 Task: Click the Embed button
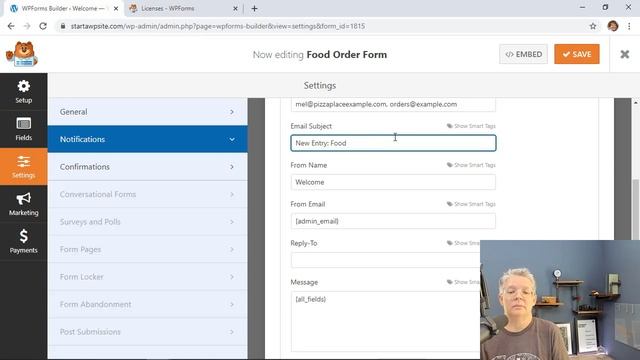pyautogui.click(x=523, y=54)
